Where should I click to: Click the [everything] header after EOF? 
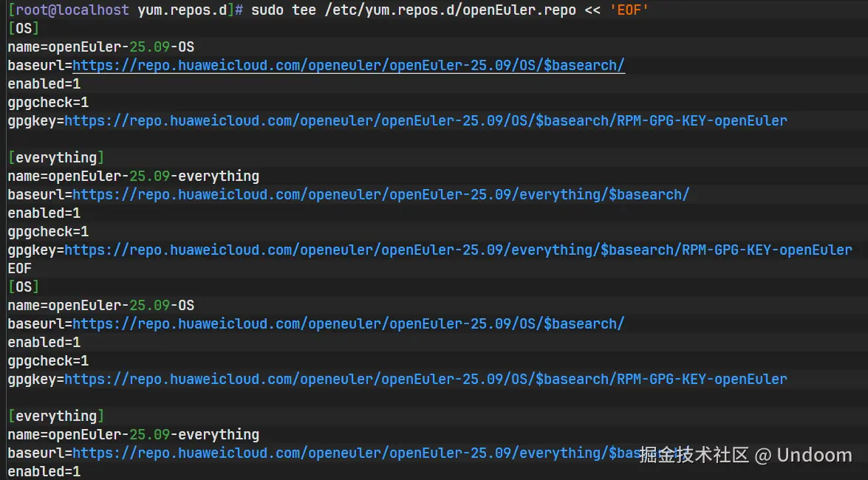(x=56, y=416)
